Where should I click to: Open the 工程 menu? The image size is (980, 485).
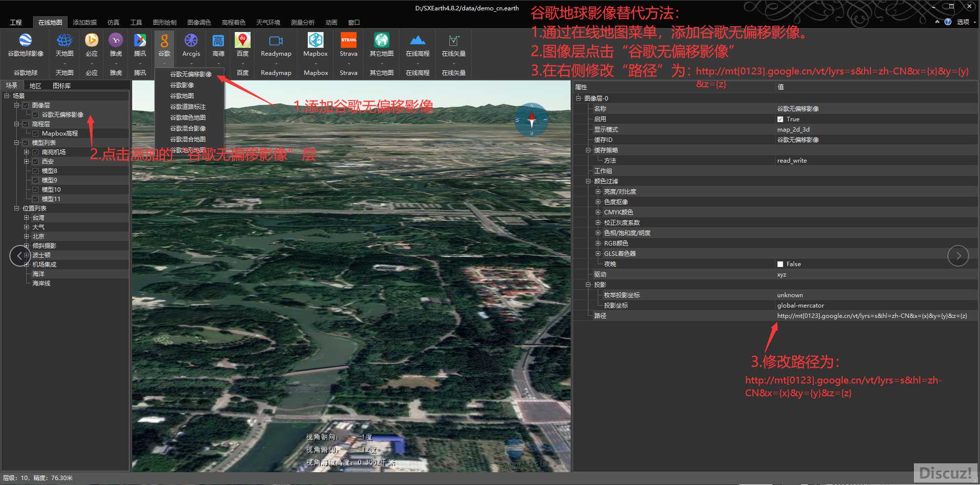pos(16,22)
